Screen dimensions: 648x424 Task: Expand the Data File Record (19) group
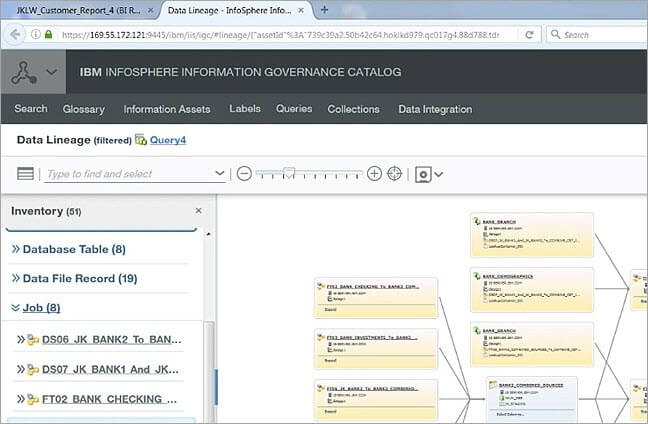point(16,278)
